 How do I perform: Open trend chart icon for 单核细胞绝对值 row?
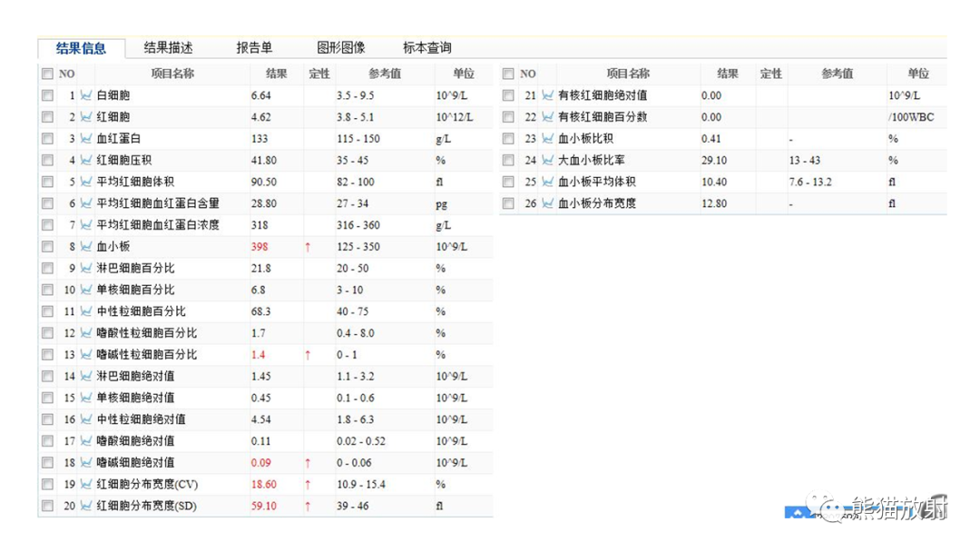pyautogui.click(x=86, y=397)
